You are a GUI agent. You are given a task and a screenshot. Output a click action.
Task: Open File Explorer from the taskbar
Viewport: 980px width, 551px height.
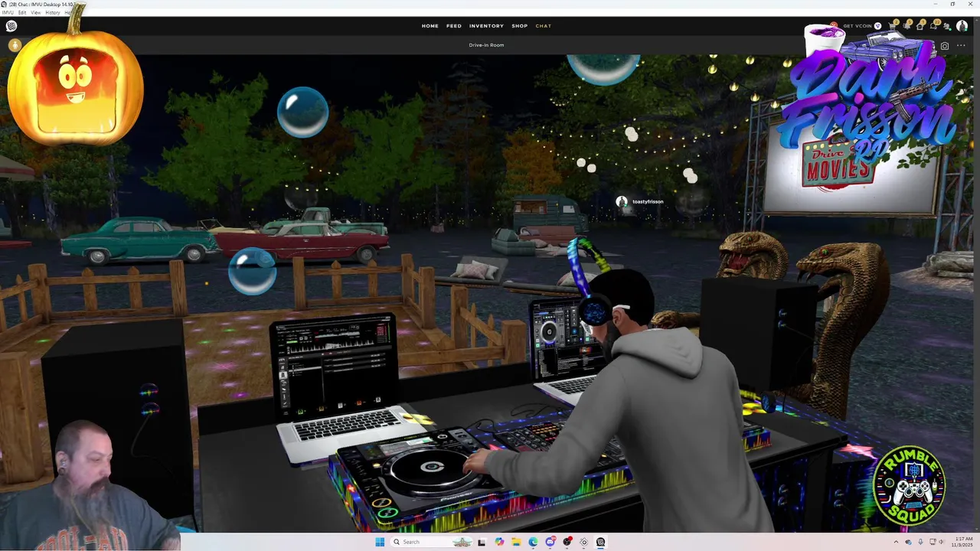tap(516, 542)
